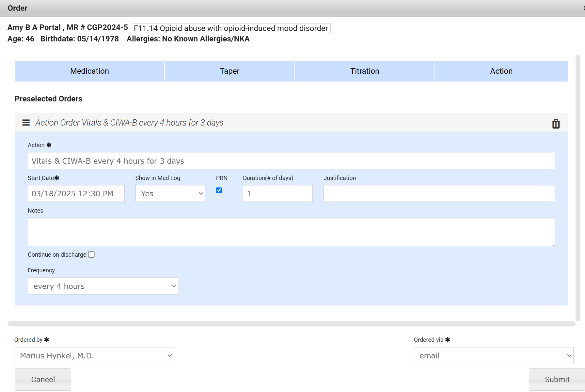Viewport: 585px width, 392px height.
Task: Open the Show in Med Log dropdown
Action: tap(170, 194)
